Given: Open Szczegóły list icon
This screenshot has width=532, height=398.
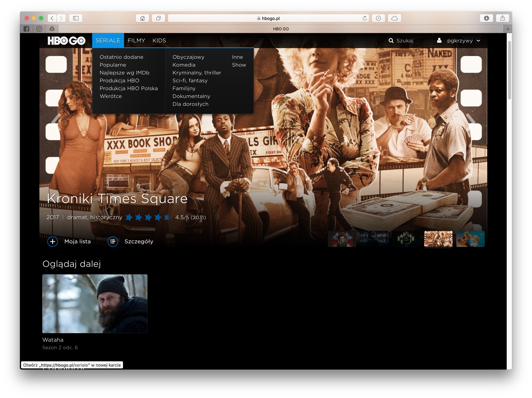Looking at the screenshot, I should coord(112,242).
